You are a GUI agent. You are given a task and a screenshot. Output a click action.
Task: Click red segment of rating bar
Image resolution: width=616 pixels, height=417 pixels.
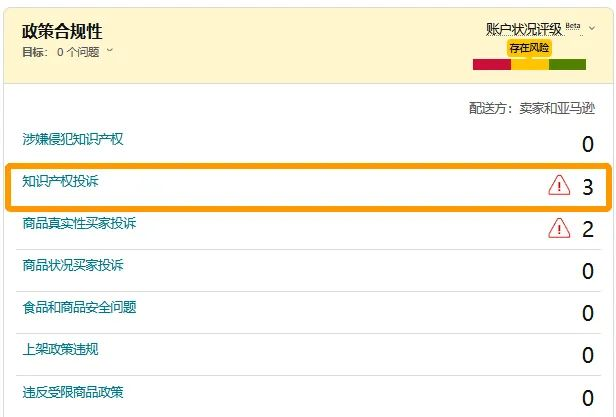coord(492,65)
